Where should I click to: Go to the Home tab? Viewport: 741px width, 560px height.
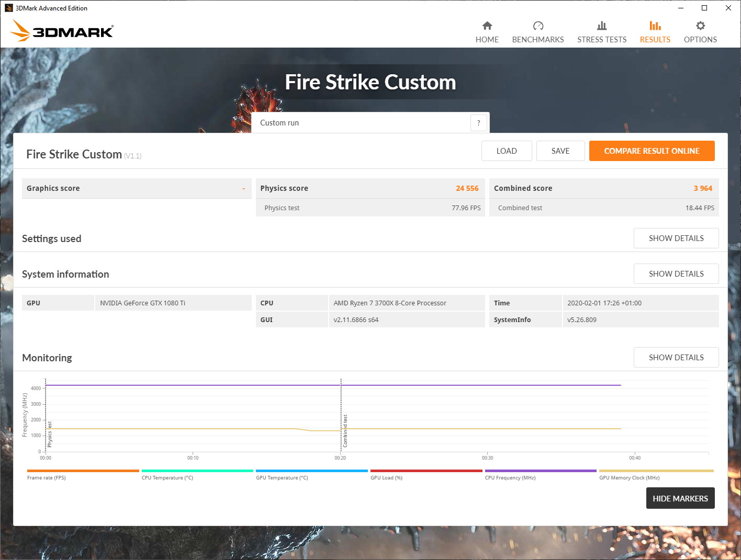pos(487,32)
